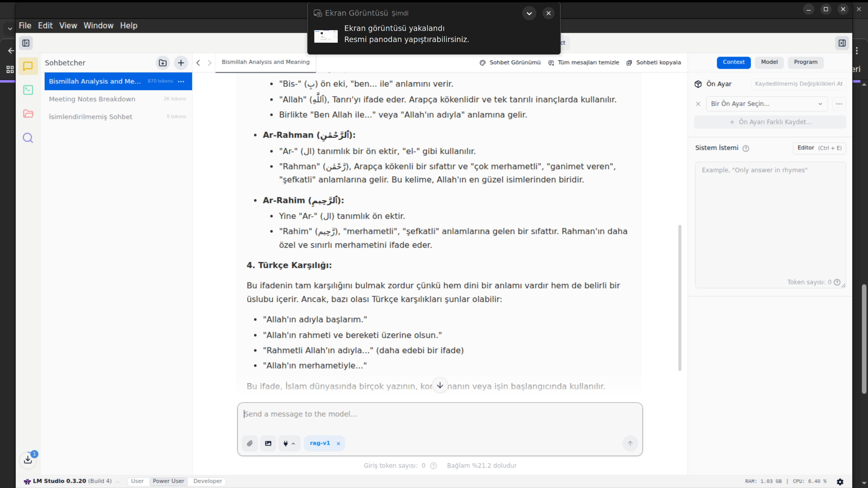Attach a file using the paperclip icon

[250, 443]
